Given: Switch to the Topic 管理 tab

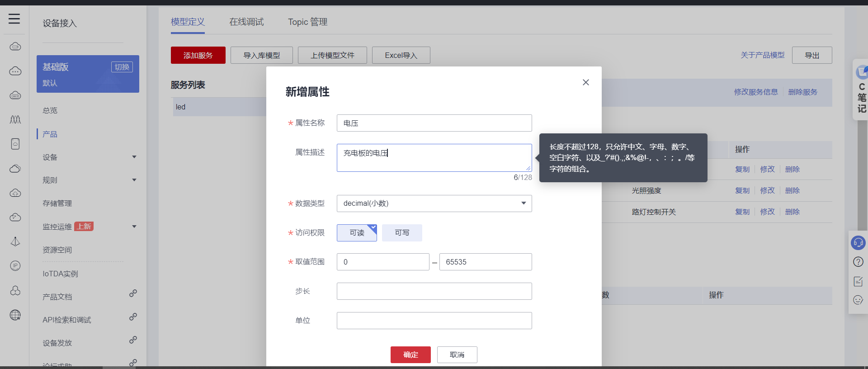Looking at the screenshot, I should click(308, 22).
